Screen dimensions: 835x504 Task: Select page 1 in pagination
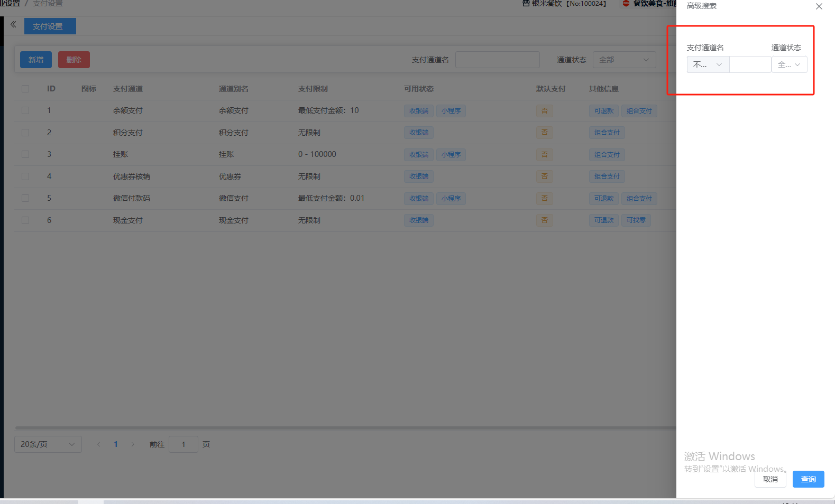tap(116, 444)
